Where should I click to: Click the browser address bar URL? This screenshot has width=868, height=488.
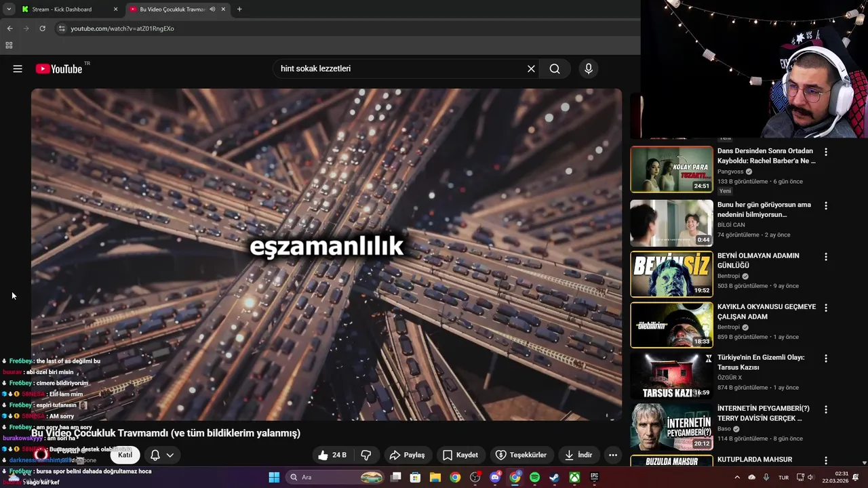coord(123,28)
